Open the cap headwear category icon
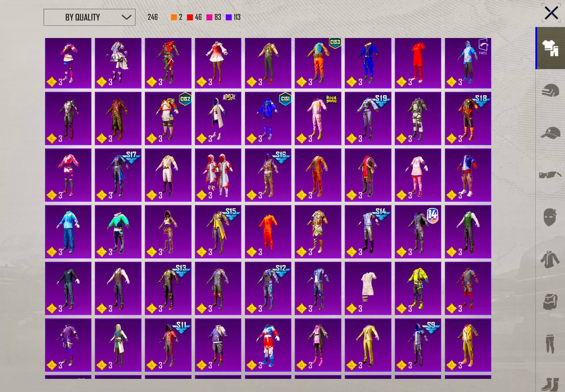The width and height of the screenshot is (565, 392). [550, 132]
